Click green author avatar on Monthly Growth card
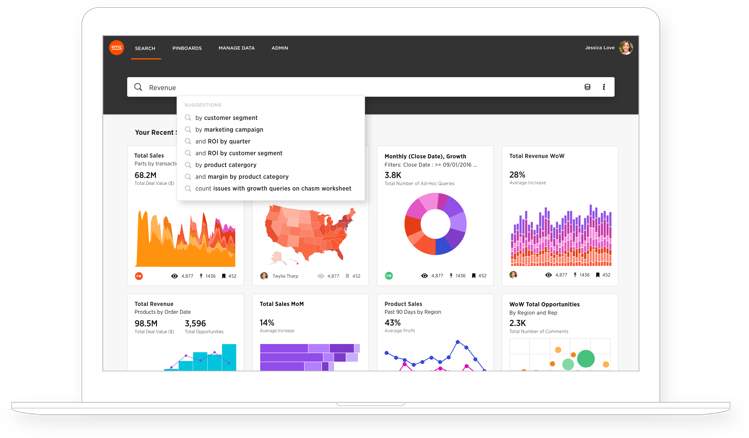Screen dimensions: 749x438 389,276
